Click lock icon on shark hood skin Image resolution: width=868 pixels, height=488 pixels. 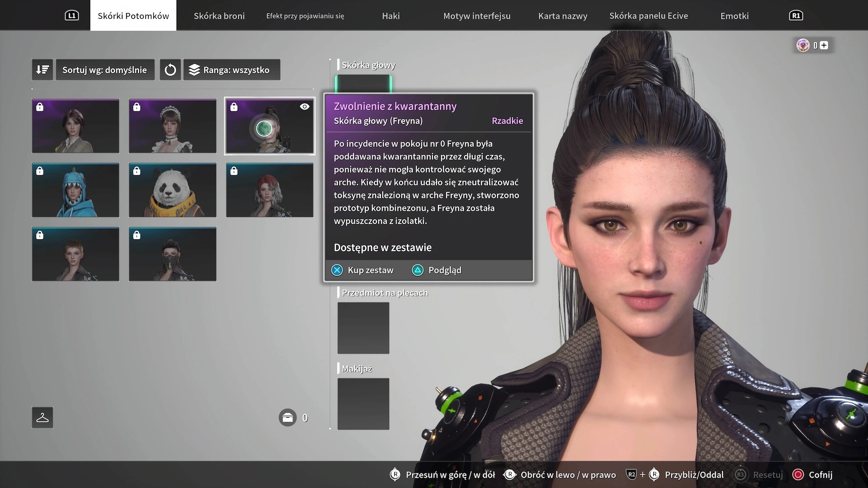(x=40, y=171)
